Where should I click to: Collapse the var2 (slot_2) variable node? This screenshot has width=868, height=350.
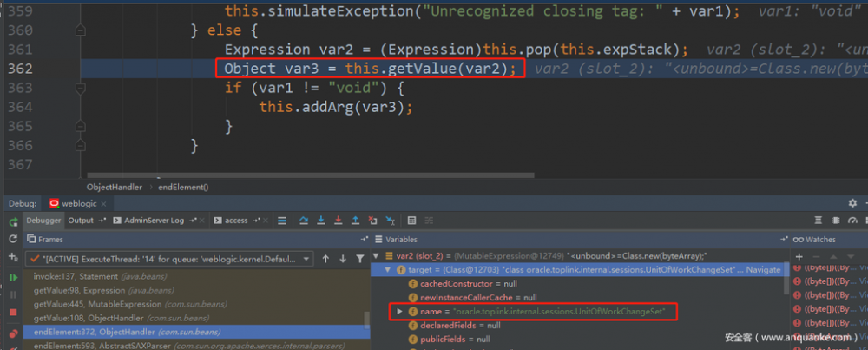[377, 256]
